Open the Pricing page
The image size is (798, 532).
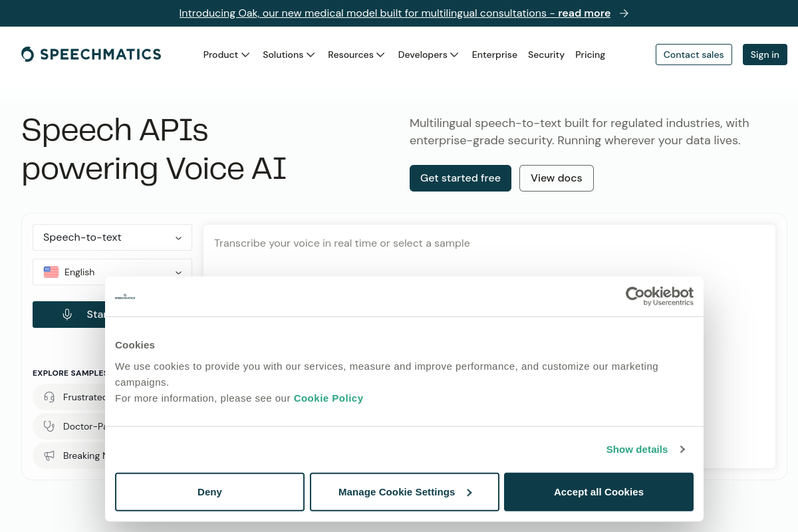590,55
